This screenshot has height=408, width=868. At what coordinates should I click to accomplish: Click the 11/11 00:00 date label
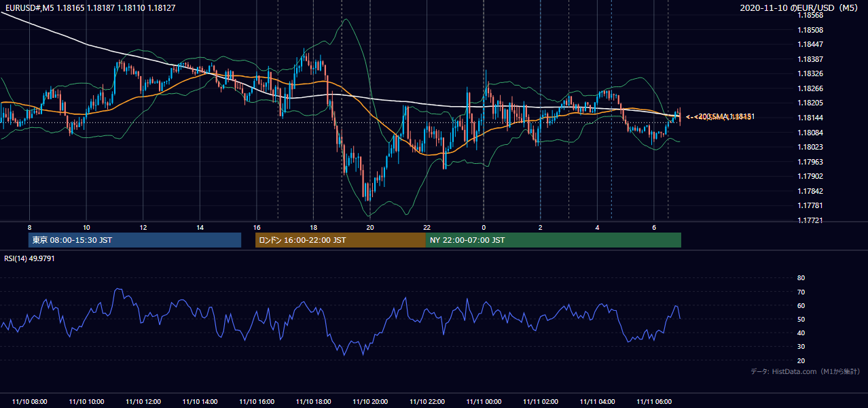point(484,402)
